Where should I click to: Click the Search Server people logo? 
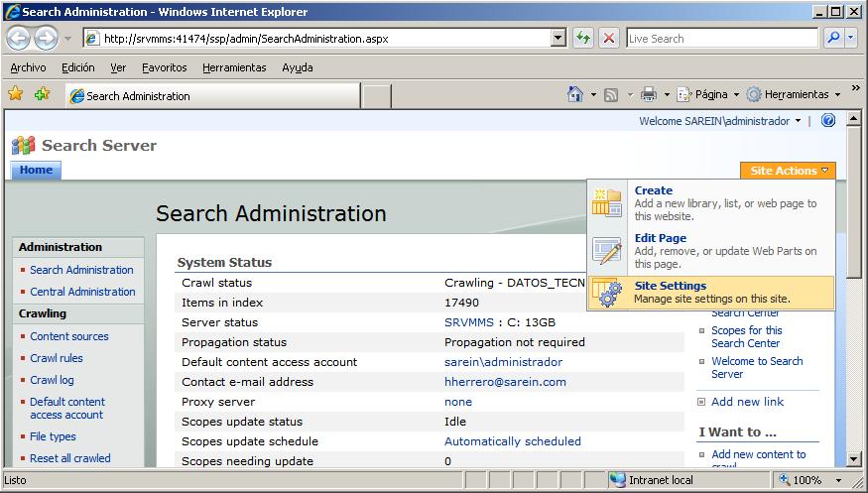[x=23, y=146]
